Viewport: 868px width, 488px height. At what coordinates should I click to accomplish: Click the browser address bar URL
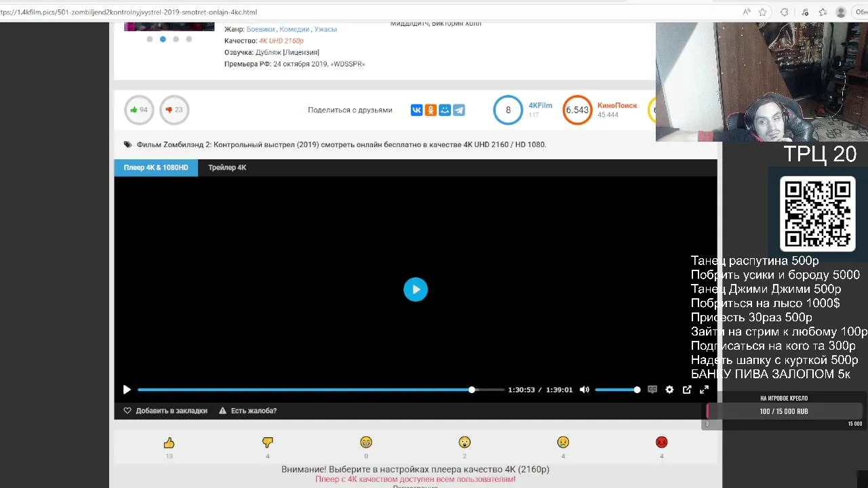(129, 12)
